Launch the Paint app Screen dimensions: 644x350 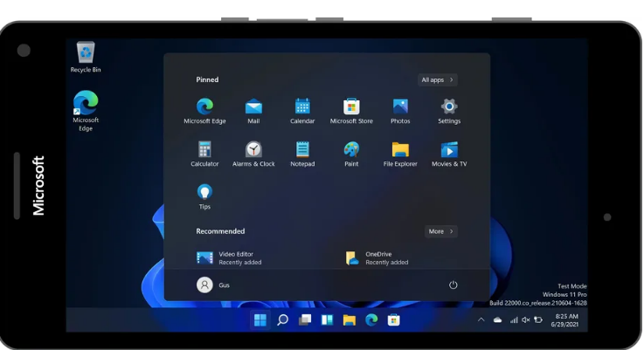click(351, 154)
